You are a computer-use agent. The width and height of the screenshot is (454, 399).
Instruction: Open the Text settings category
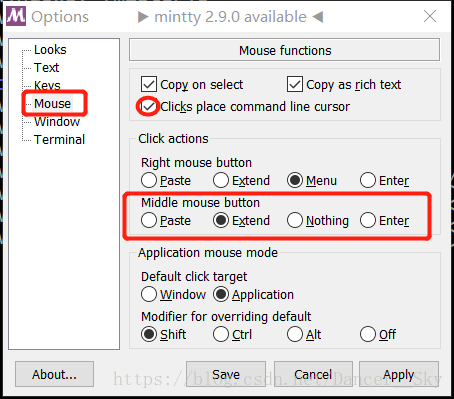(x=46, y=68)
